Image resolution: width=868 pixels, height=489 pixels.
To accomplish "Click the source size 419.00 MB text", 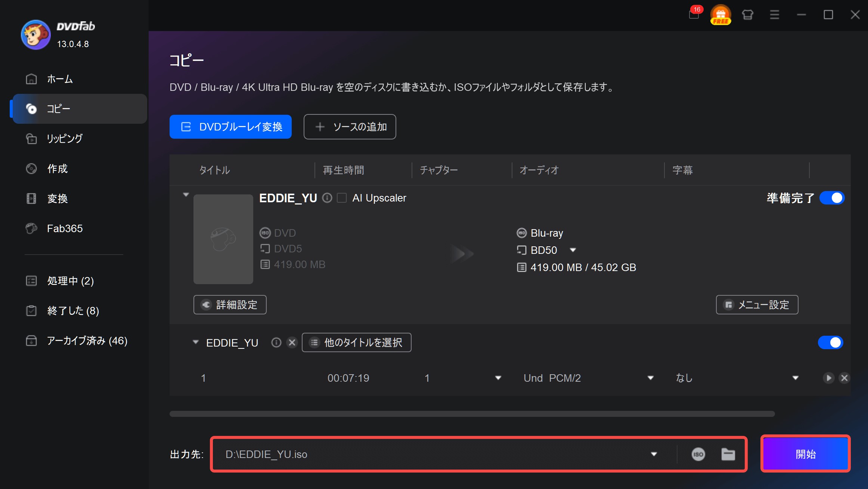I will point(300,264).
